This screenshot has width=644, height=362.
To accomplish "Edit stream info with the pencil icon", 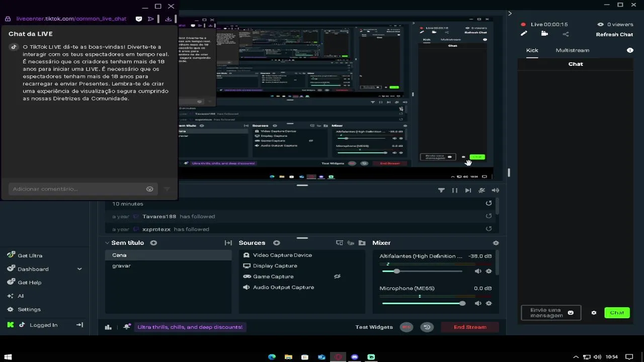I will point(524,34).
